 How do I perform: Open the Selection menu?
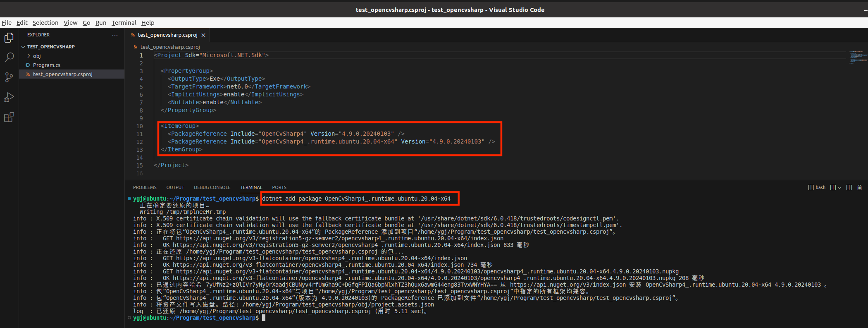pos(45,23)
